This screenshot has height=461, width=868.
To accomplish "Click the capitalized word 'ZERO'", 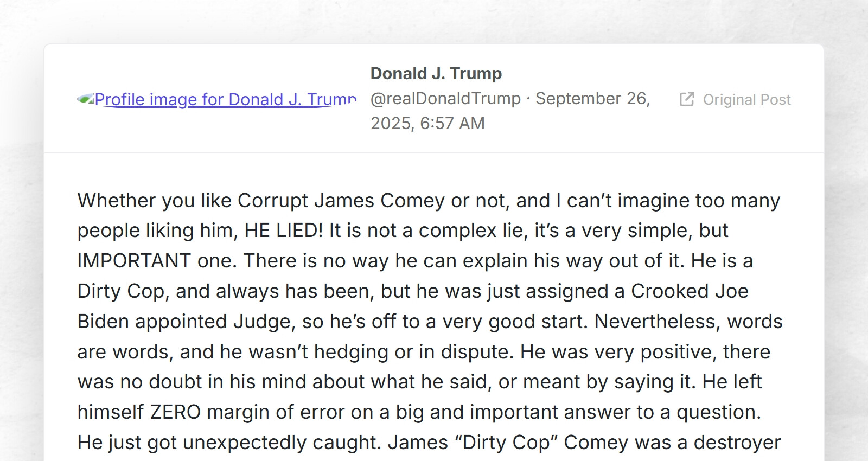I will (x=175, y=412).
